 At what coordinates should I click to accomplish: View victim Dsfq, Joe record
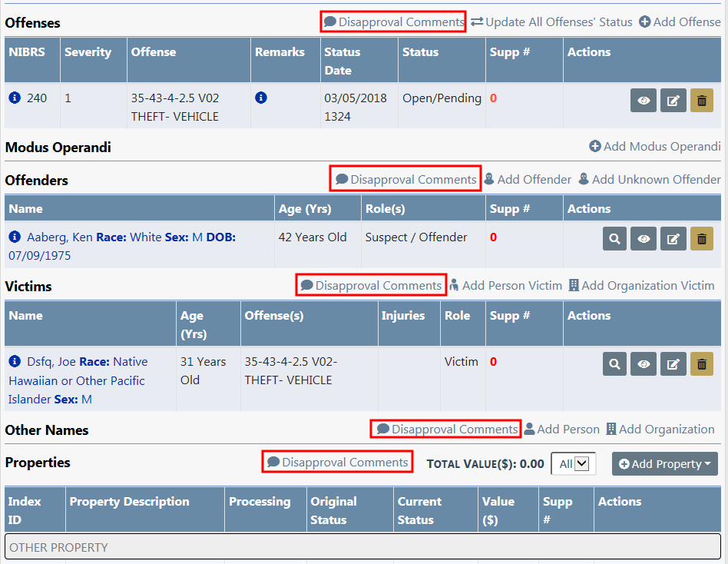point(644,364)
